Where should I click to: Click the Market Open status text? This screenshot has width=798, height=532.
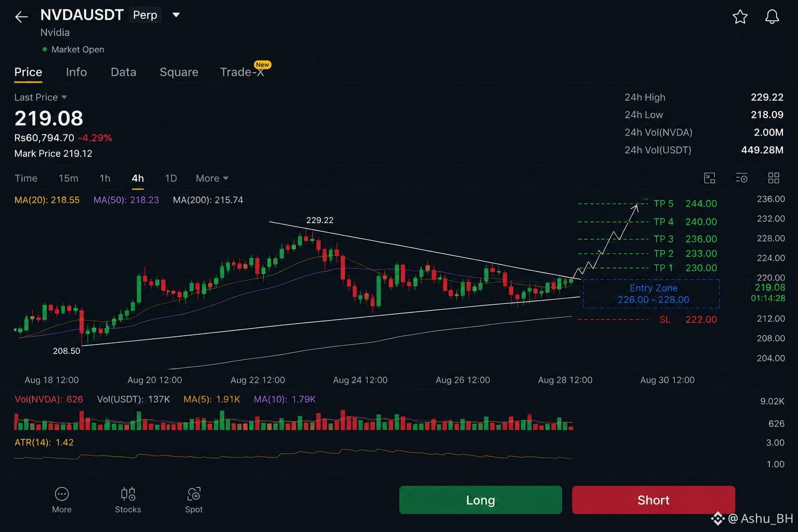[78, 49]
